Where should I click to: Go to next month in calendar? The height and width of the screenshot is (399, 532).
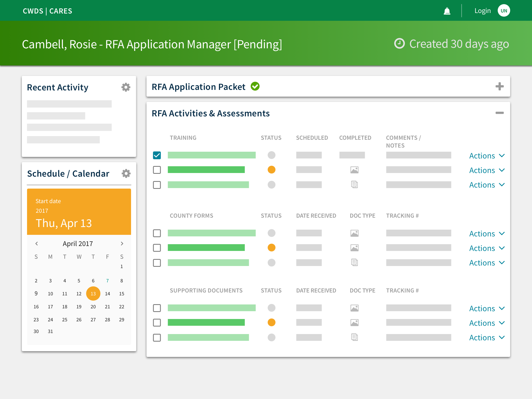tap(122, 243)
